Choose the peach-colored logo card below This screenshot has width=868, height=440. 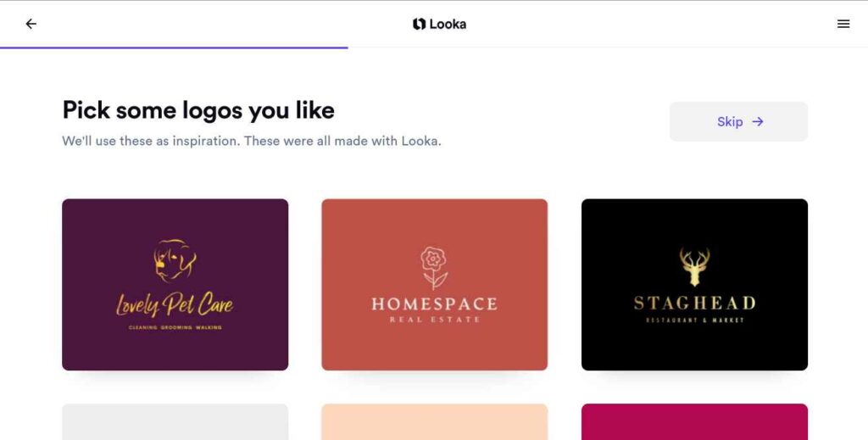(x=435, y=421)
